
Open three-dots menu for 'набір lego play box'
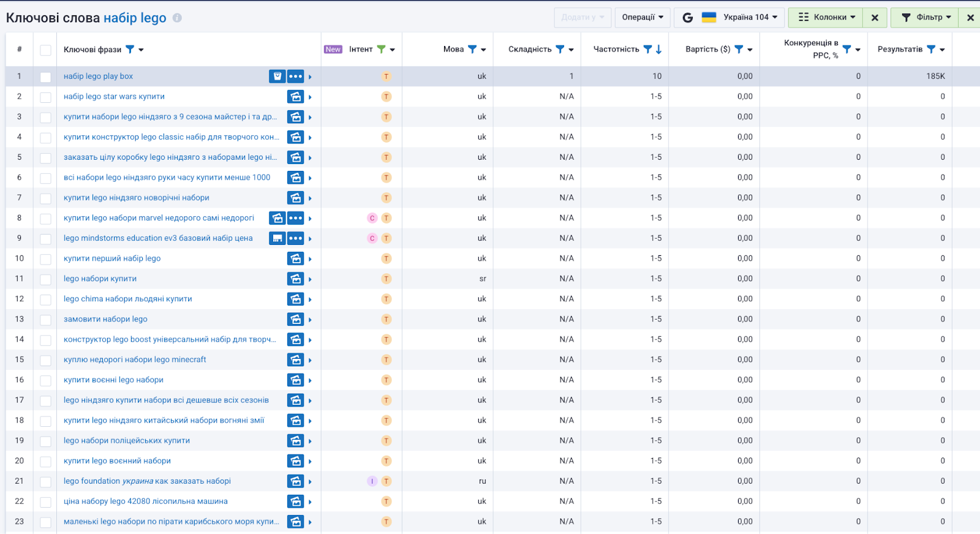pyautogui.click(x=296, y=77)
